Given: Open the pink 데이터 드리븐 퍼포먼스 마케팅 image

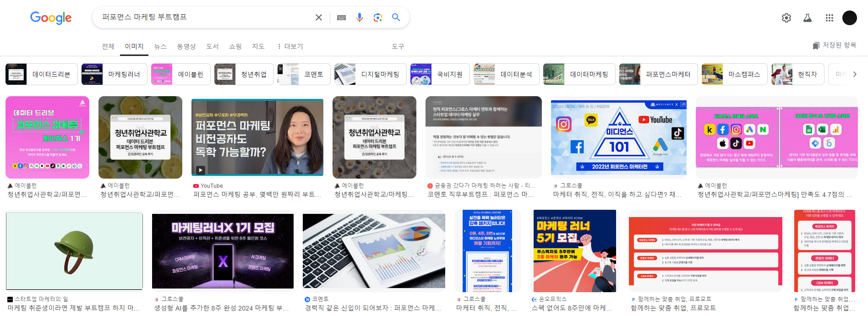Looking at the screenshot, I should coord(47,137).
